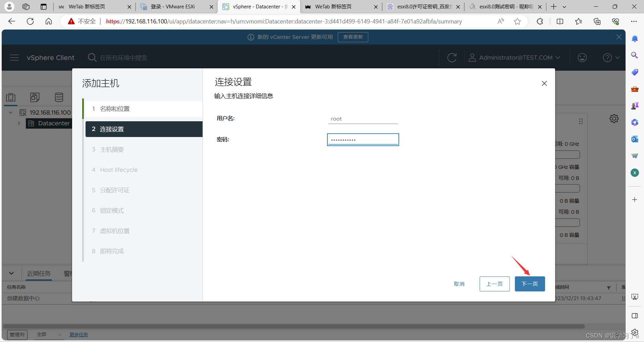Open the collections icon in browser toolbar
This screenshot has height=342, width=644.
point(597,21)
